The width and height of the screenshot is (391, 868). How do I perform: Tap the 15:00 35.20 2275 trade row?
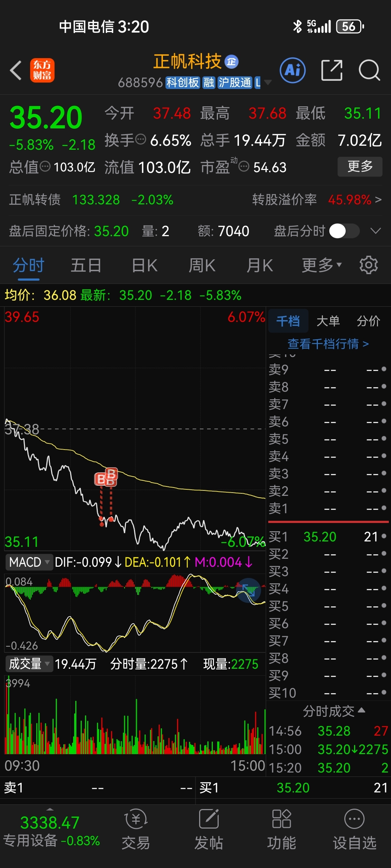click(329, 749)
